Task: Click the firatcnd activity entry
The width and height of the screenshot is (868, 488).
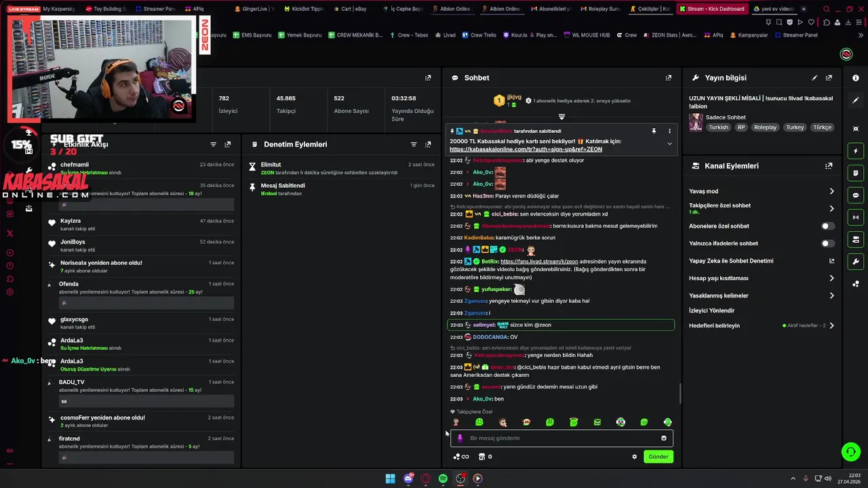Action: [x=140, y=447]
